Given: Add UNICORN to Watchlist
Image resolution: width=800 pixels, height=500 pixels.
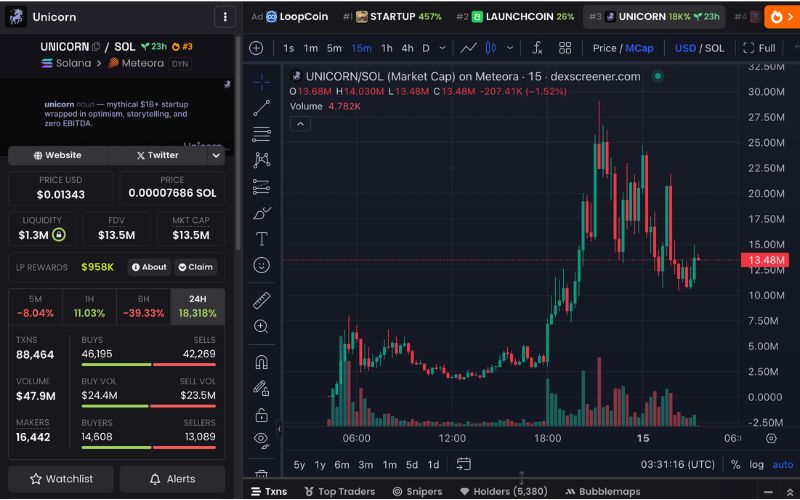Looking at the screenshot, I should 61,479.
